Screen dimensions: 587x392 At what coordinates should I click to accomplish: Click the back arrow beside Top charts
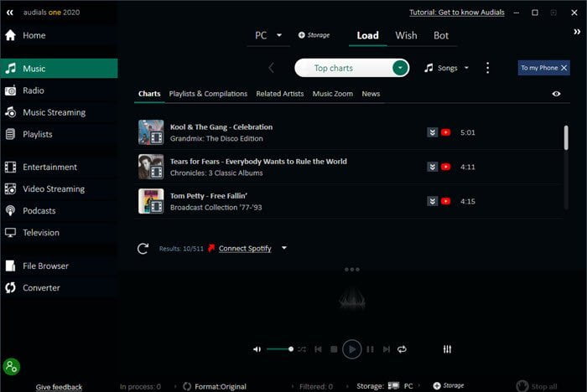272,68
